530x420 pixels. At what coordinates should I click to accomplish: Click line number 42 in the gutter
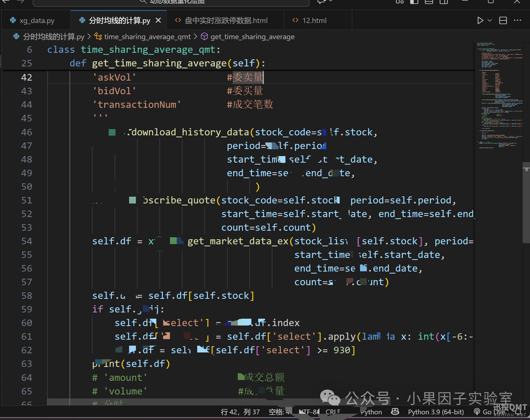pos(27,77)
